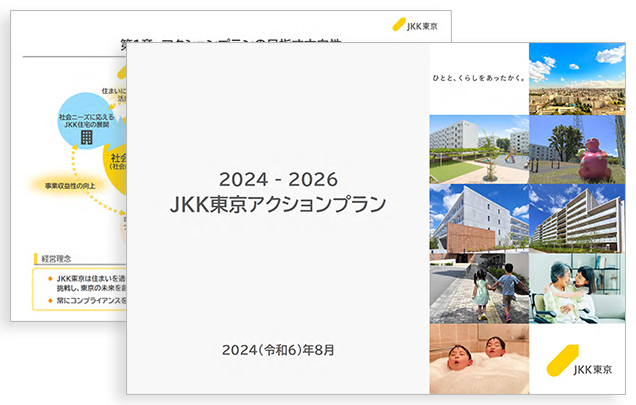Select the apartment playground photo

(x=479, y=149)
